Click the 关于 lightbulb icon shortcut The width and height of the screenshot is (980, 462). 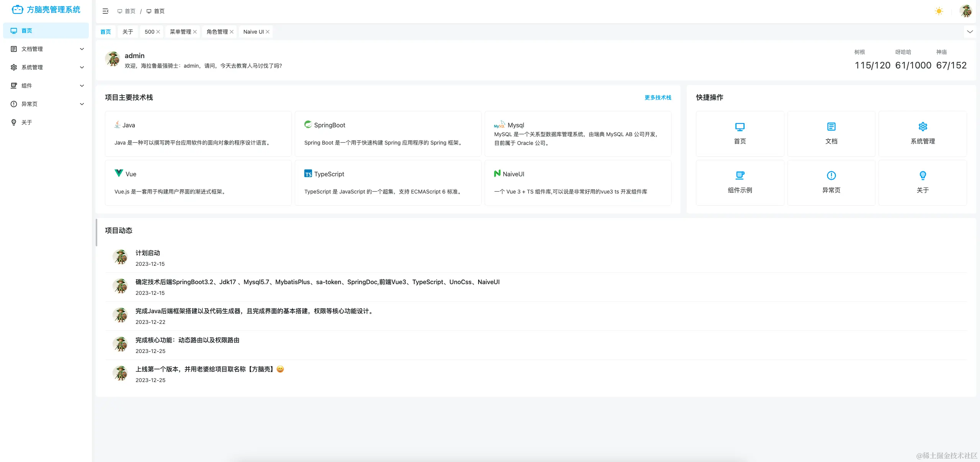923,176
